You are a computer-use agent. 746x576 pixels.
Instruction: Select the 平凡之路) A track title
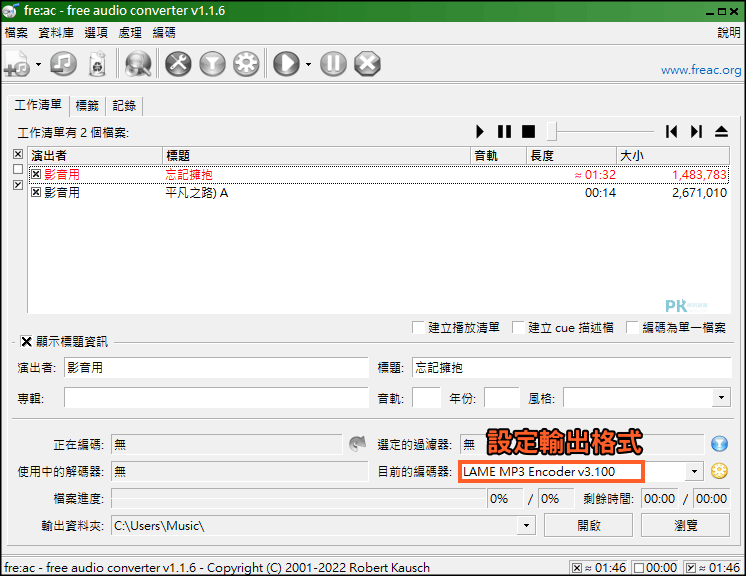(x=196, y=193)
